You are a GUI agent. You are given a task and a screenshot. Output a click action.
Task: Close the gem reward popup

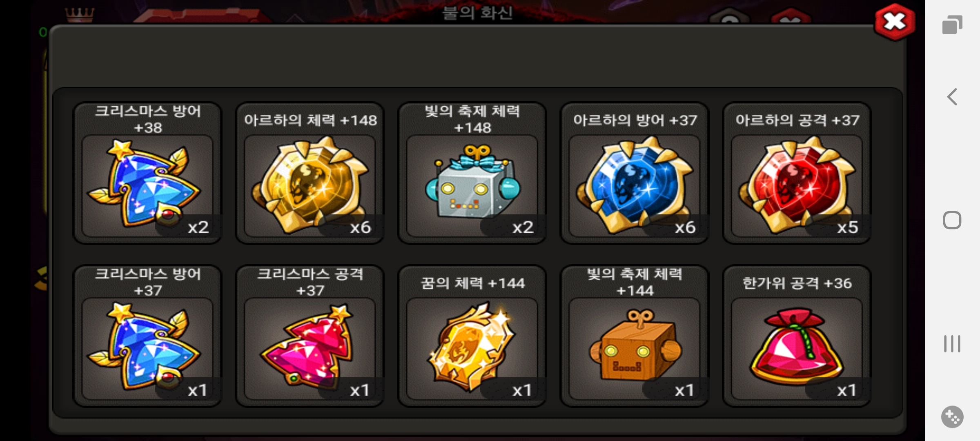point(895,22)
